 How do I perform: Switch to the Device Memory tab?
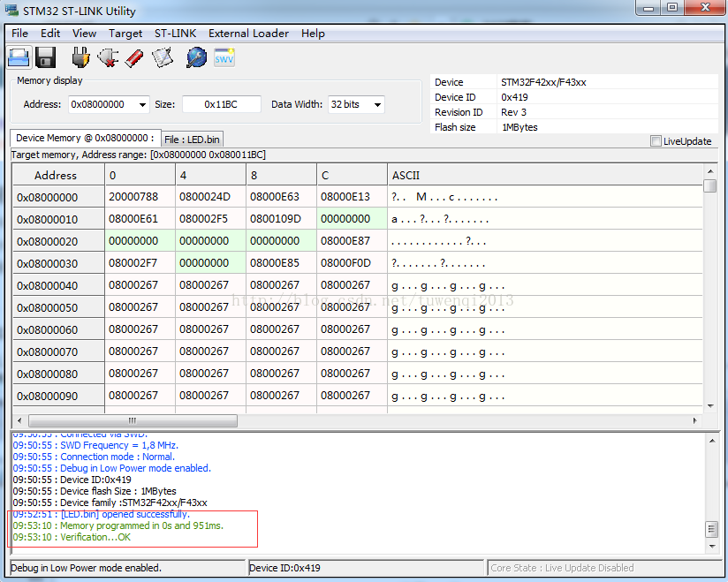pyautogui.click(x=86, y=139)
